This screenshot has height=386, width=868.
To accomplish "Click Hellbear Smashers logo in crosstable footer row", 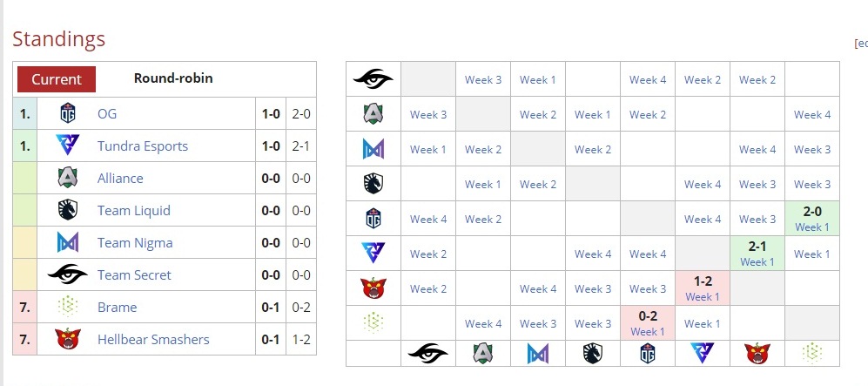I will tap(757, 353).
